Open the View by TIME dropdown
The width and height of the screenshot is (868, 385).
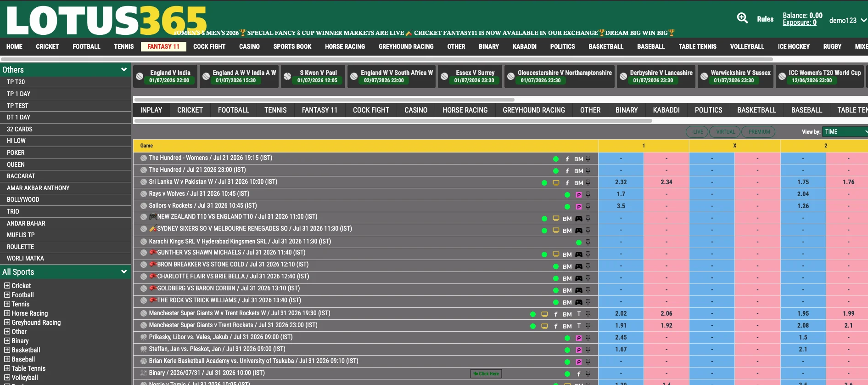click(x=845, y=132)
